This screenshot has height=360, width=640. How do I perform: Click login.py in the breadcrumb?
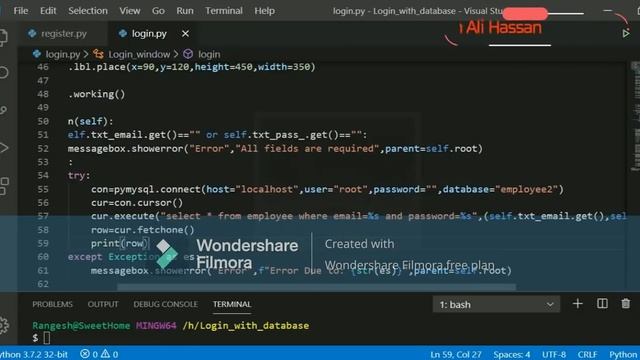click(x=62, y=54)
